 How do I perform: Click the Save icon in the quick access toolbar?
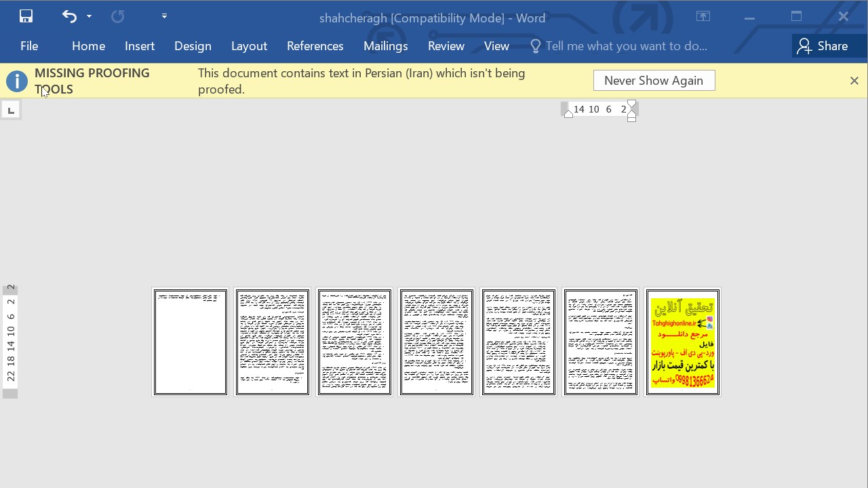tap(26, 16)
